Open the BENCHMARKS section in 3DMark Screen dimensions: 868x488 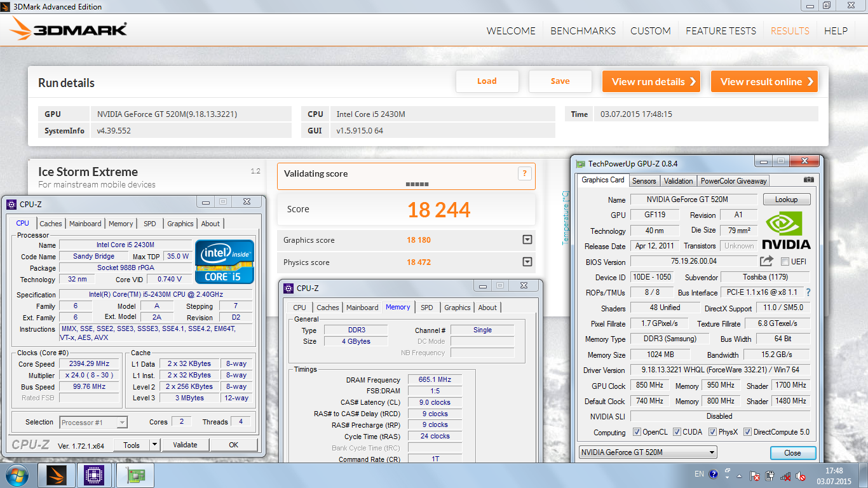click(x=583, y=30)
